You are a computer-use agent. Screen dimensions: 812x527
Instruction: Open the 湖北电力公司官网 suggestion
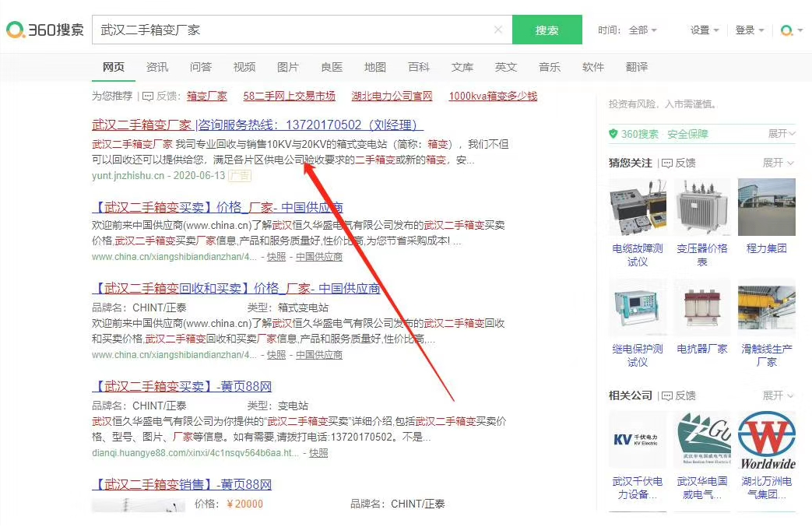pos(392,97)
